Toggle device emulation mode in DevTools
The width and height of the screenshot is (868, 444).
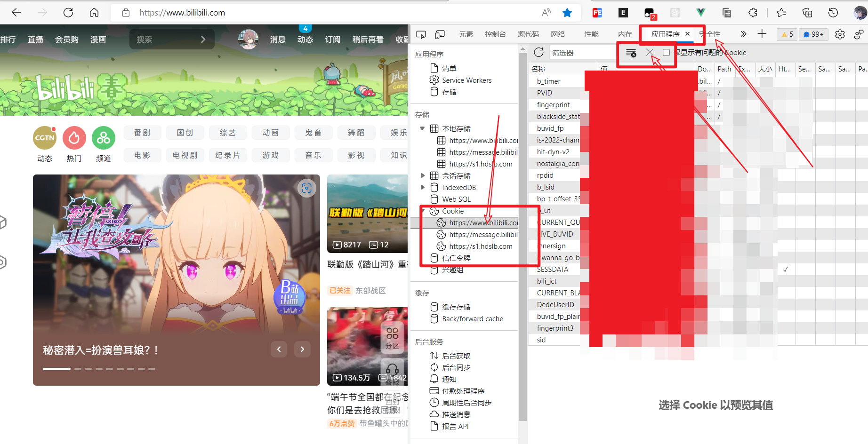click(x=440, y=34)
